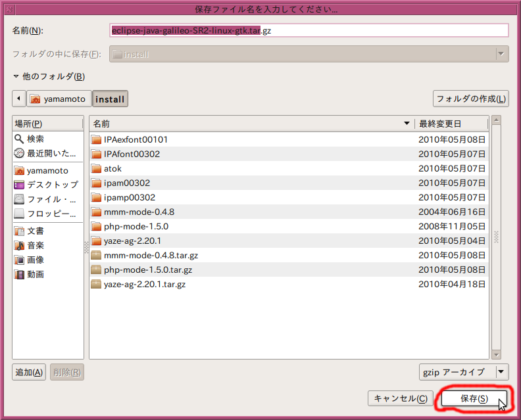Click the mmm-mode-0.4.8 folder icon
The width and height of the screenshot is (521, 420).
pyautogui.click(x=96, y=212)
